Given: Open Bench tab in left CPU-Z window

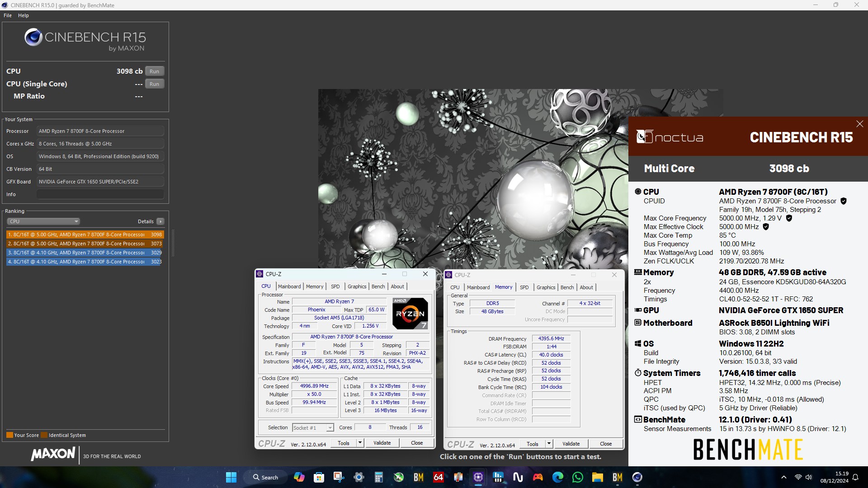Looking at the screenshot, I should pos(378,286).
